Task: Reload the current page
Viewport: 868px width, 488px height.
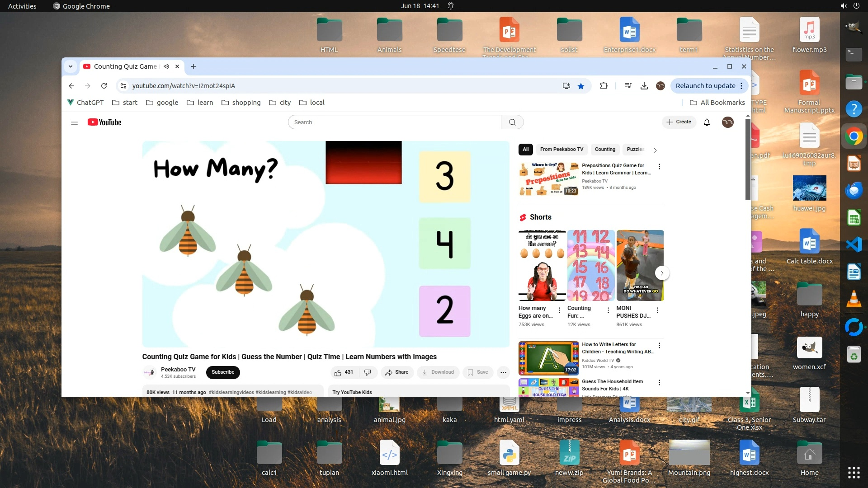Action: point(104,86)
